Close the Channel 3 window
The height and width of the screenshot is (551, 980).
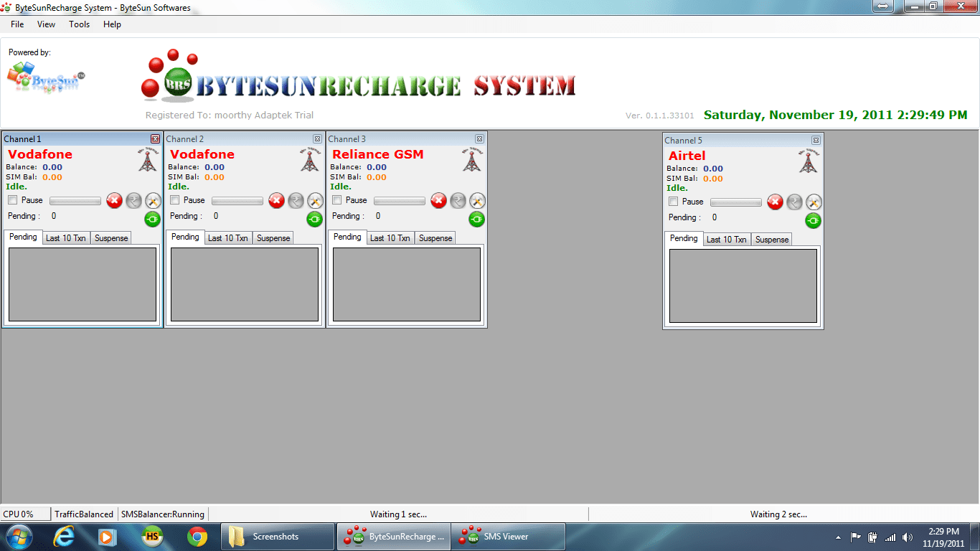[479, 139]
